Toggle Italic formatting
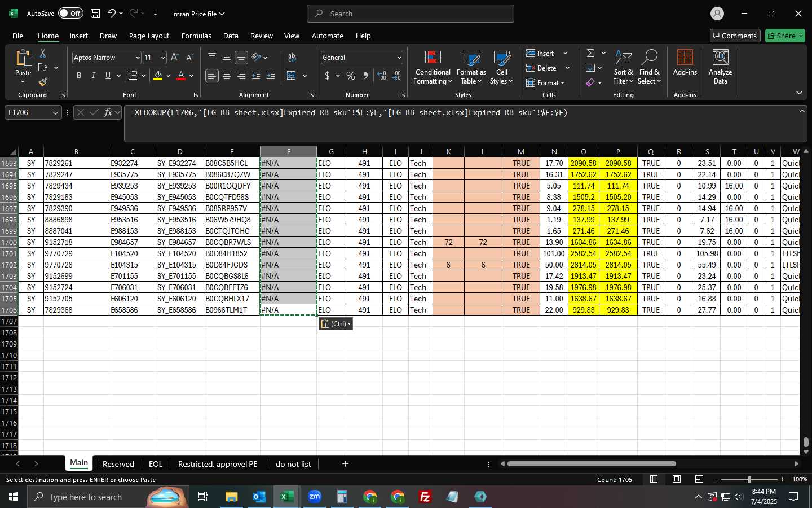 (x=94, y=76)
